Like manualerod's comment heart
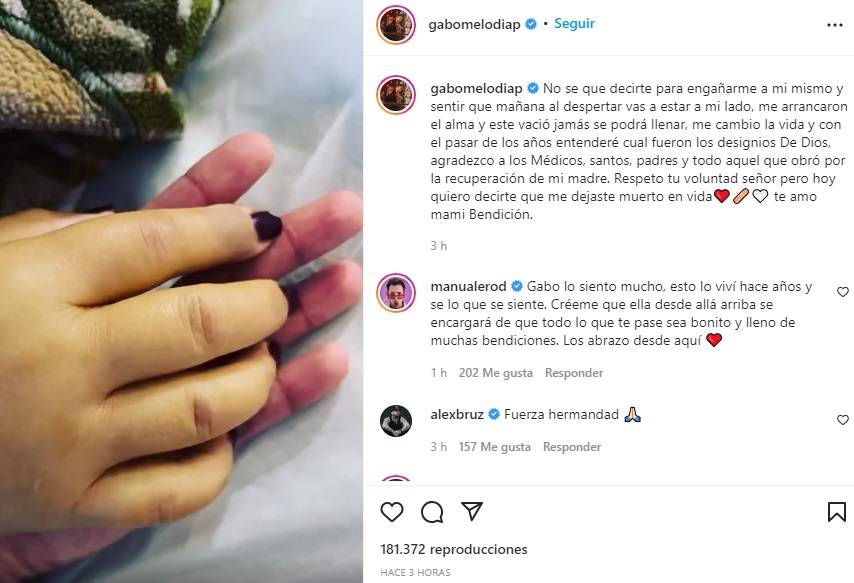This screenshot has height=583, width=854. click(843, 292)
